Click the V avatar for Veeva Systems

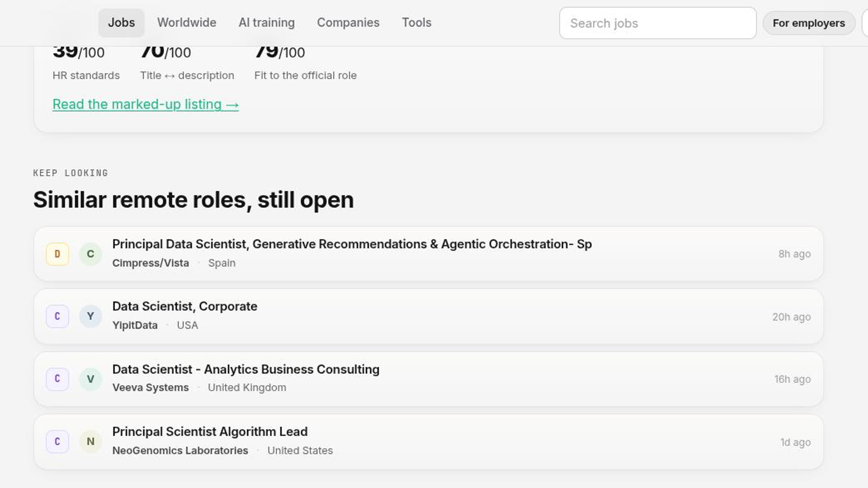pos(91,379)
